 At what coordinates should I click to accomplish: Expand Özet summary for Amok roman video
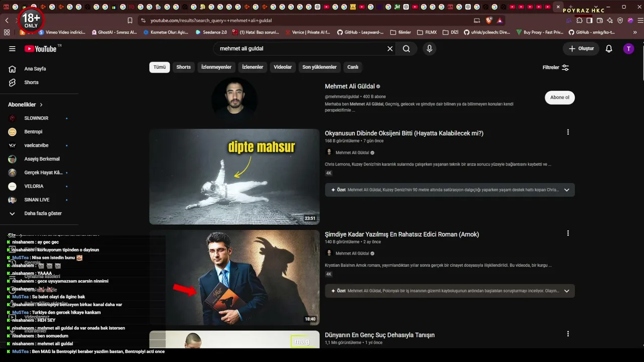tap(567, 291)
